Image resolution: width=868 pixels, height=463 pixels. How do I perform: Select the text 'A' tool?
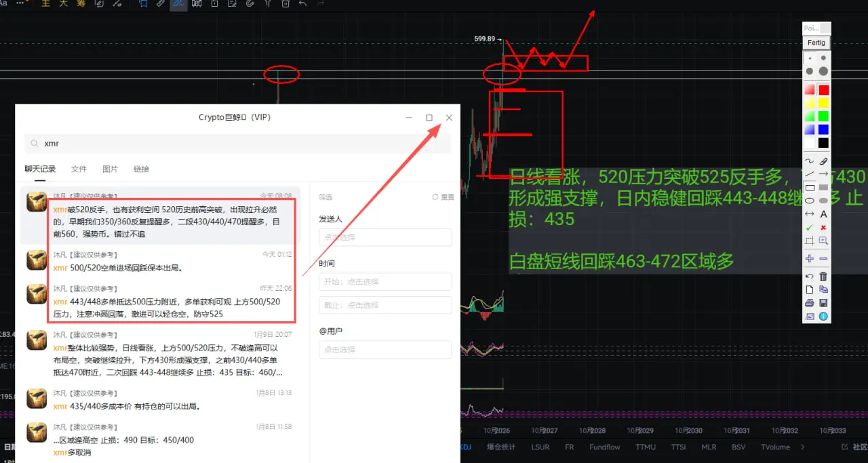tap(823, 214)
